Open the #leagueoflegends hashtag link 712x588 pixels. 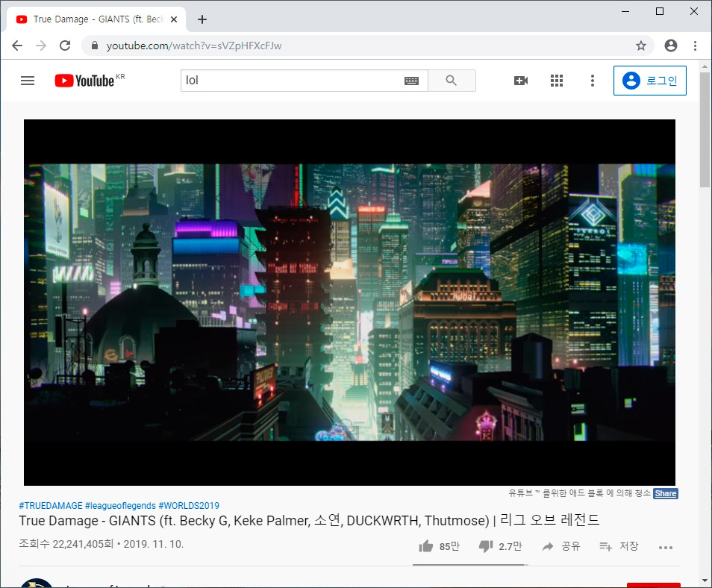point(120,505)
